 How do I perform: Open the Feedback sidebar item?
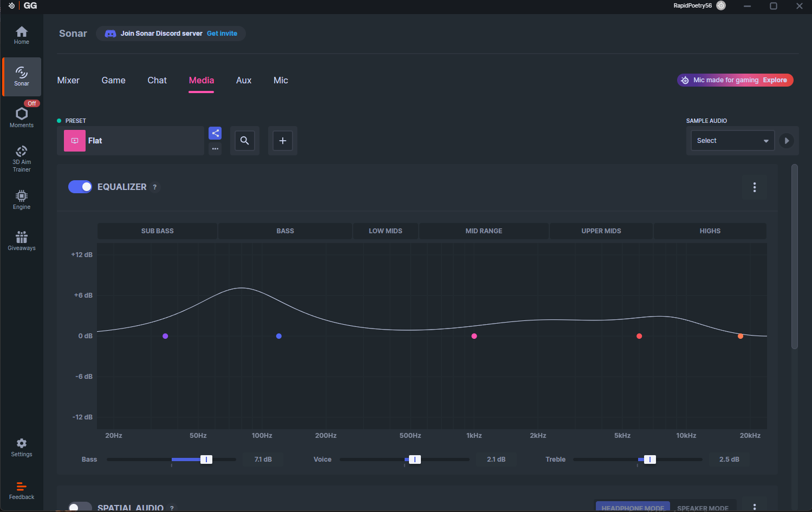click(22, 490)
